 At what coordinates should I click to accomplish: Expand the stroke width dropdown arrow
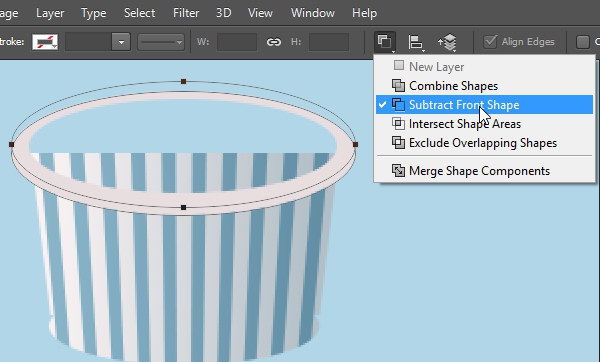(x=121, y=42)
